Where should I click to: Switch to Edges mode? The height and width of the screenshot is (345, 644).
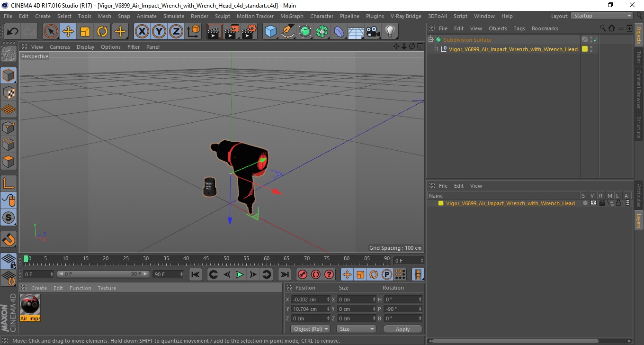click(x=9, y=144)
